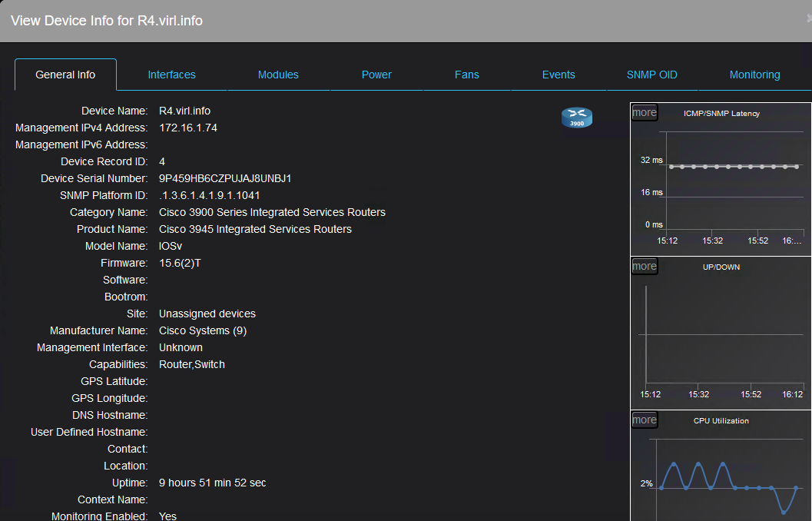Select management IPv4 address 172.16.1.74

coord(188,128)
